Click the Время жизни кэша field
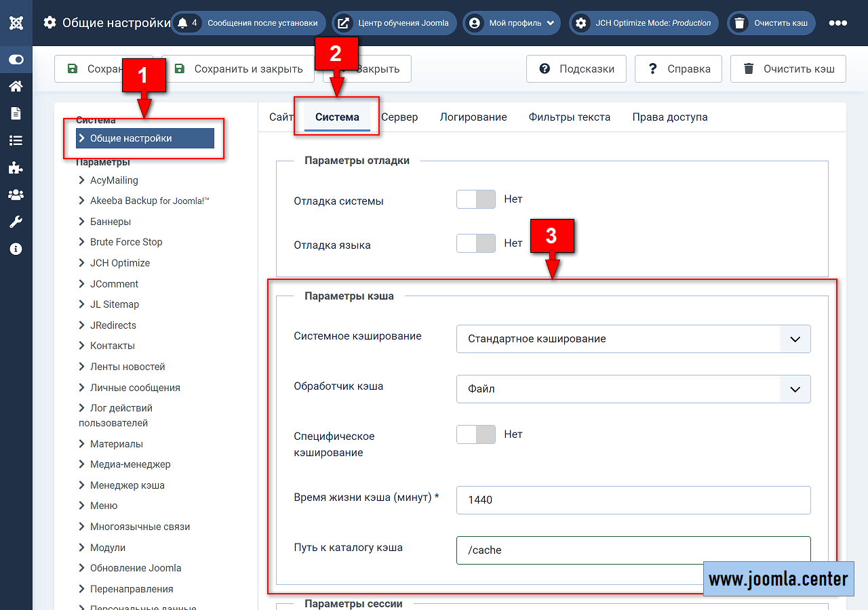 click(x=633, y=500)
